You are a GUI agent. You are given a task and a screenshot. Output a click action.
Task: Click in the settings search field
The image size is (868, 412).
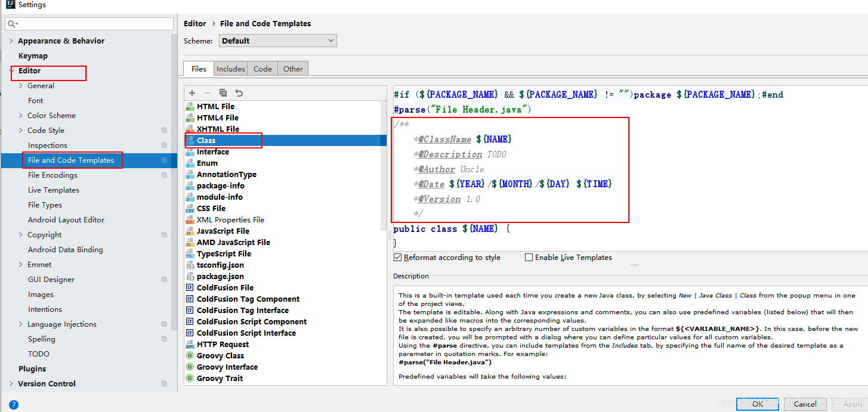pos(89,24)
